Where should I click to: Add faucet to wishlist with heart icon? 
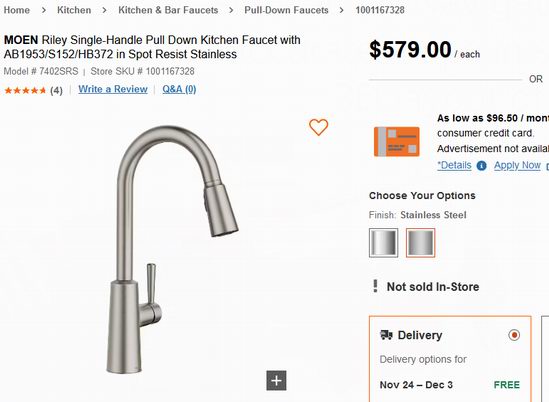(x=319, y=127)
